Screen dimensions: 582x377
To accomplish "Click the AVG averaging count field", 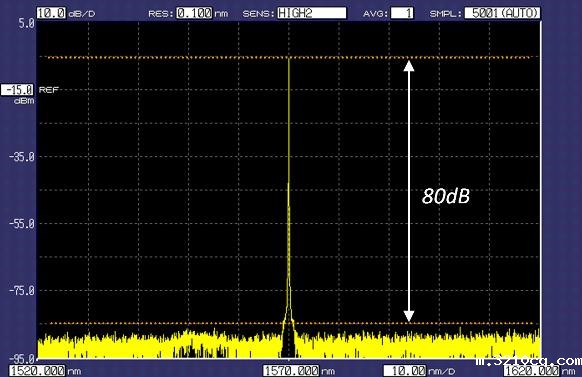I will coord(402,13).
